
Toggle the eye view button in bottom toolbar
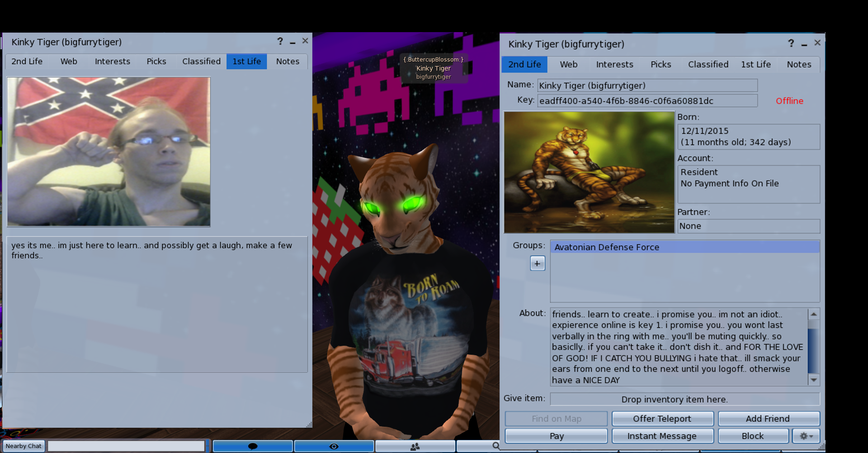tap(334, 446)
